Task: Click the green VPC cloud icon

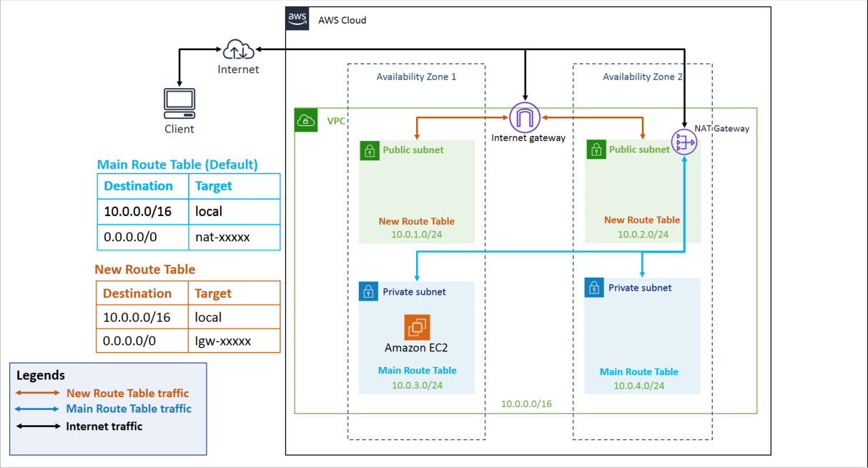Action: tap(307, 121)
